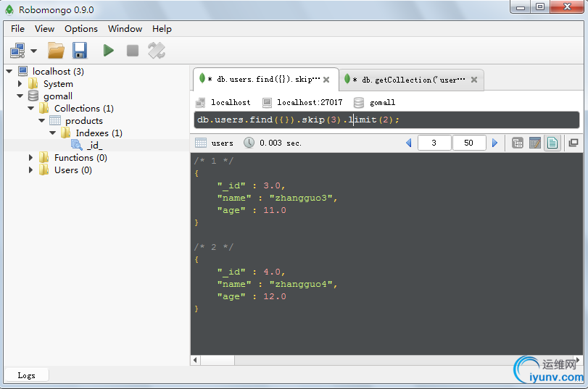Click the age value 11.0 in record 1

pyautogui.click(x=275, y=210)
